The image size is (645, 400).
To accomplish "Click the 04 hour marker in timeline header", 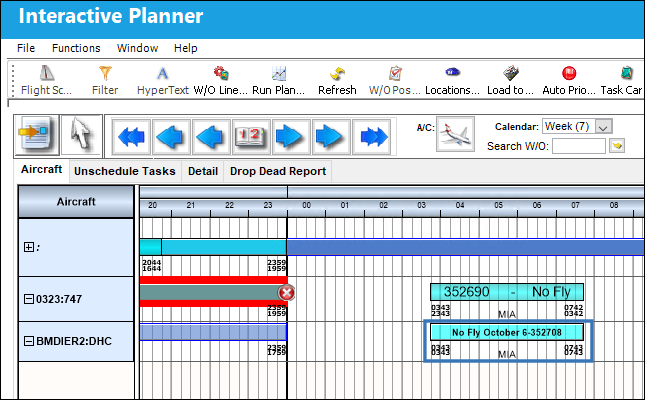I will pos(460,205).
